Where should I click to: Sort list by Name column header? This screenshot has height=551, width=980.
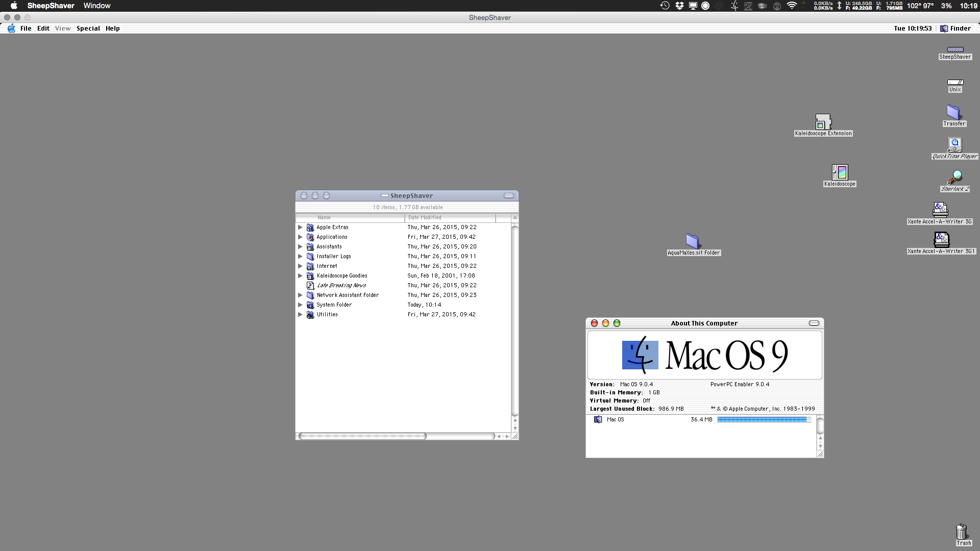coord(350,218)
